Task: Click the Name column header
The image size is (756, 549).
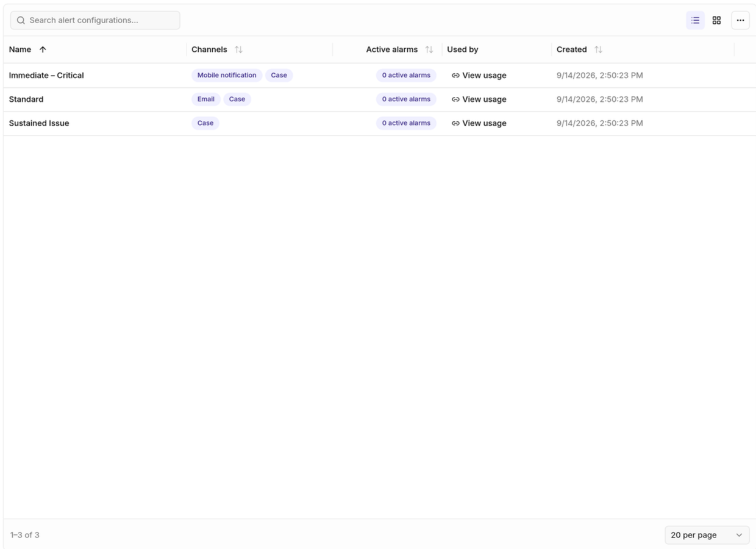Action: tap(20, 49)
